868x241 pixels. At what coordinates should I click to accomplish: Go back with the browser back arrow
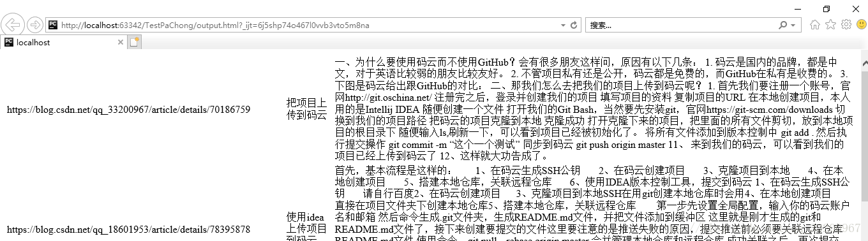pyautogui.click(x=13, y=25)
